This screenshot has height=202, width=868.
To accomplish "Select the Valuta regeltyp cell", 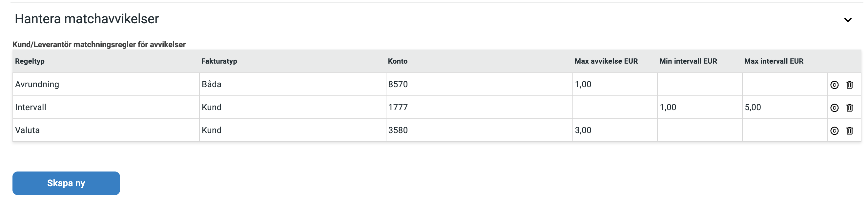I will click(x=106, y=130).
